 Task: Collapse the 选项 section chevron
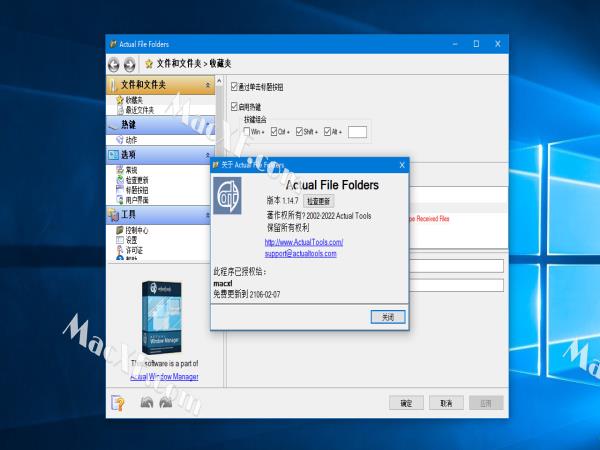point(208,155)
